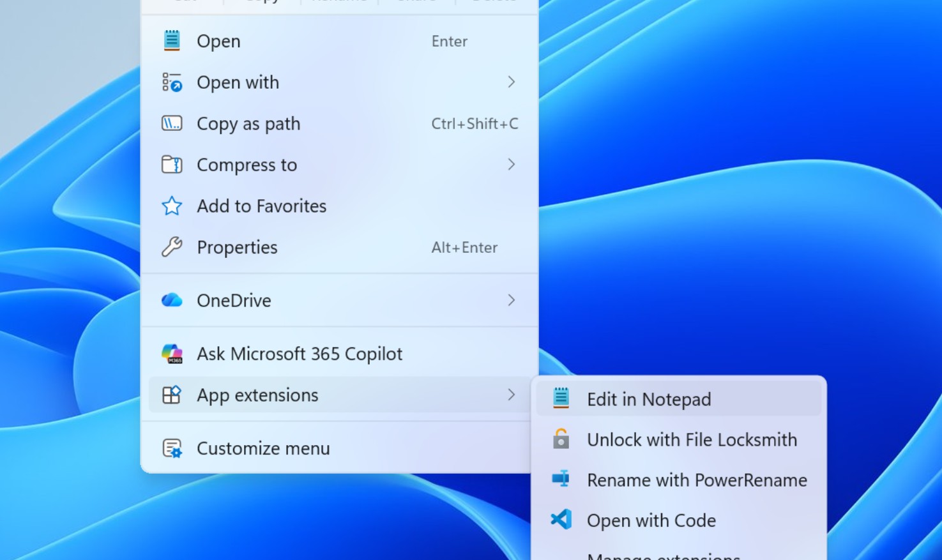Click the Notepad icon beside Open
Viewport: 942px width, 560px height.
(x=172, y=41)
